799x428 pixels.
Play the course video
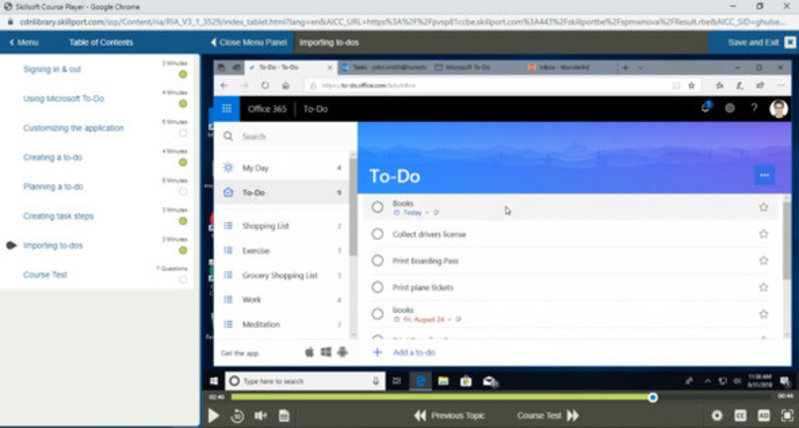coord(214,416)
